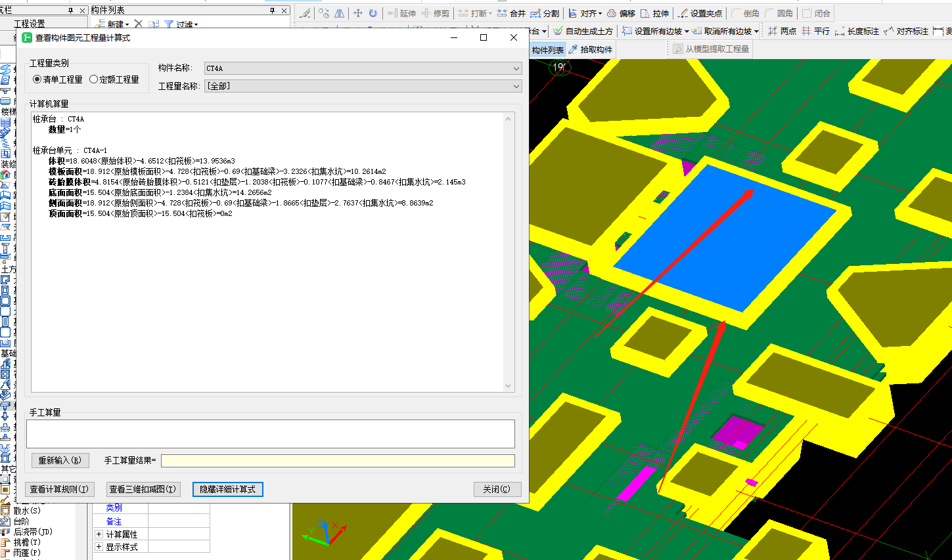The height and width of the screenshot is (560, 952).
Task: Click the 两点 axis tool
Action: [x=782, y=31]
